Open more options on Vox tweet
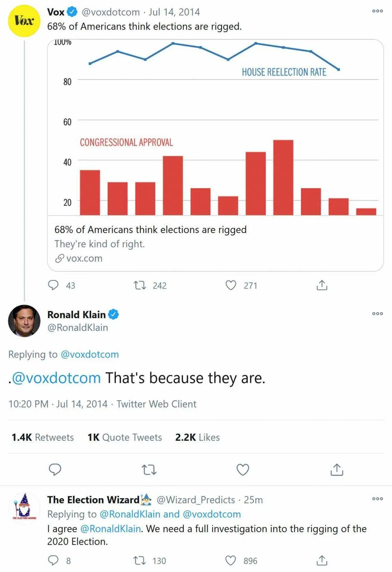 [377, 11]
